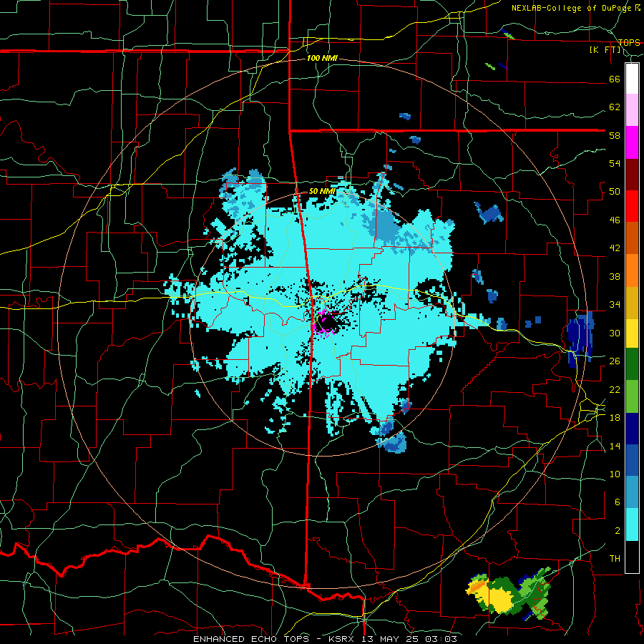The image size is (644, 644).
Task: Click the 6 legend value
Action: click(617, 502)
